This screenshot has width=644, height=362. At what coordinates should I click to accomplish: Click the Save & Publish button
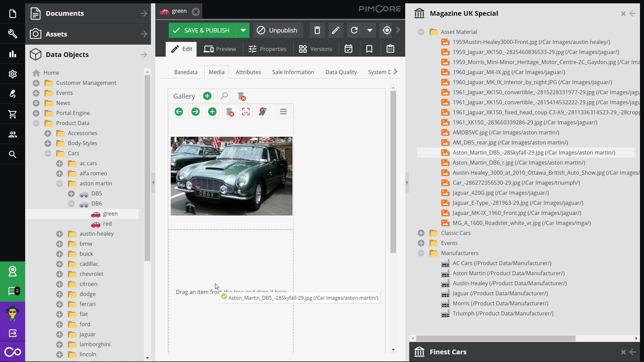(x=202, y=31)
